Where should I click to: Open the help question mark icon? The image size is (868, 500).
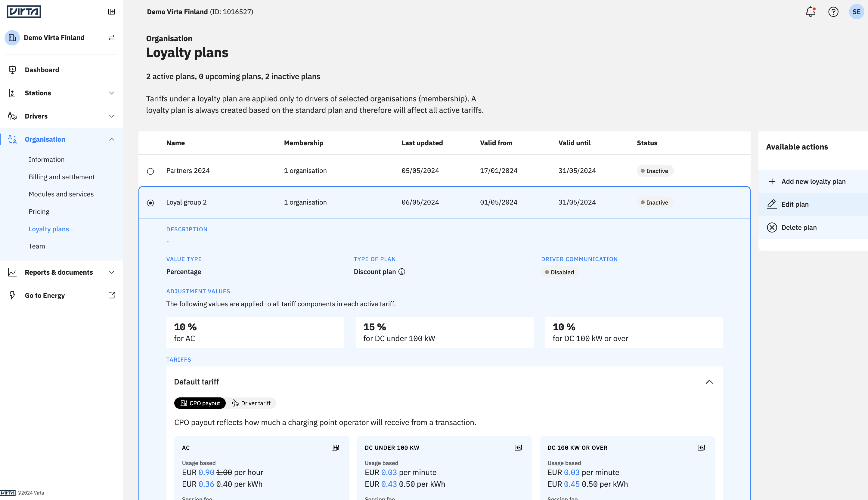click(833, 12)
